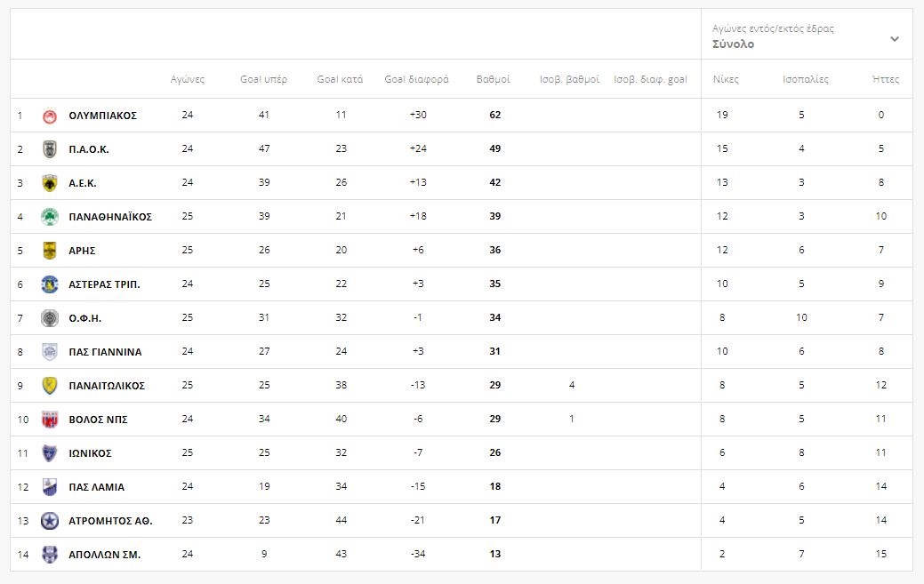
Task: Click the ΒΟΛΟΣ ΝΠΣ crest icon
Action: point(50,420)
